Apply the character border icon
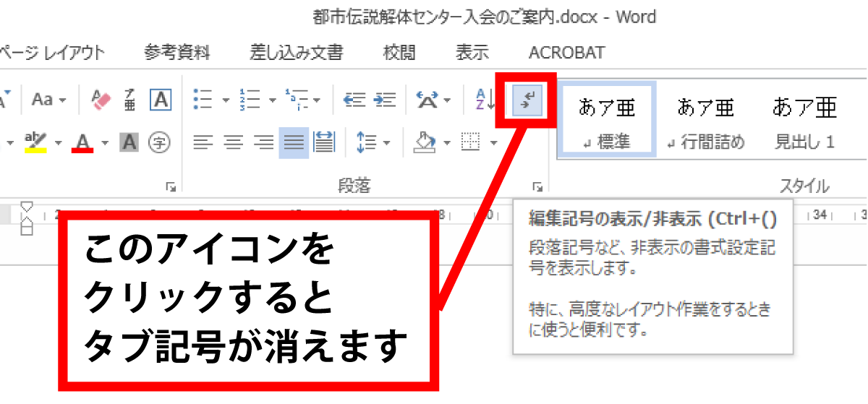 [160, 100]
